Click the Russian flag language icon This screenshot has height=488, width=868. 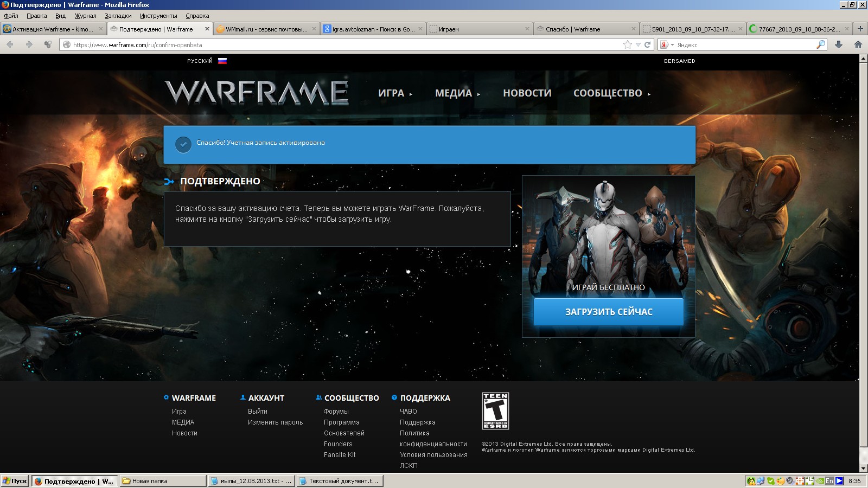coord(222,61)
